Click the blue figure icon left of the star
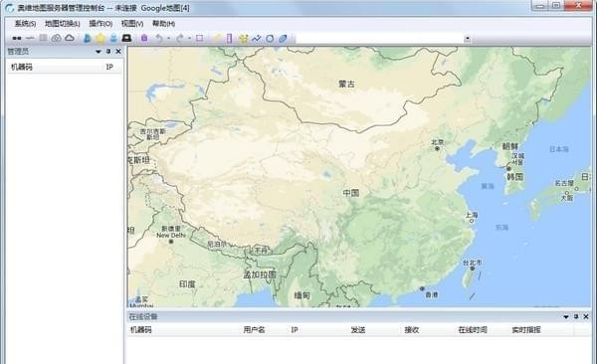The image size is (598, 364). pyautogui.click(x=88, y=38)
